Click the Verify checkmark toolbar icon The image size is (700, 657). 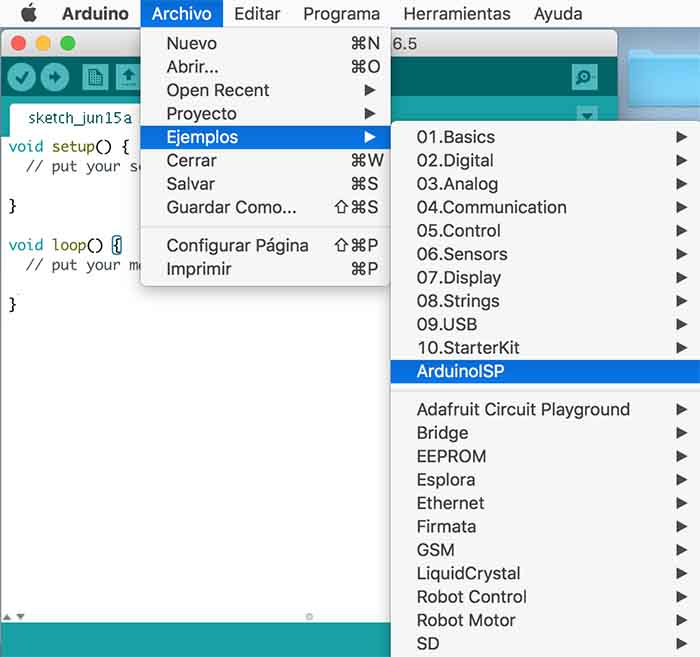click(21, 77)
